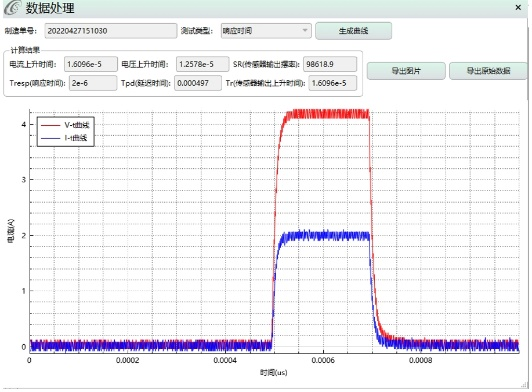Click the dropdown arrow of 响应时间 combo box
The width and height of the screenshot is (532, 392).
pos(305,31)
